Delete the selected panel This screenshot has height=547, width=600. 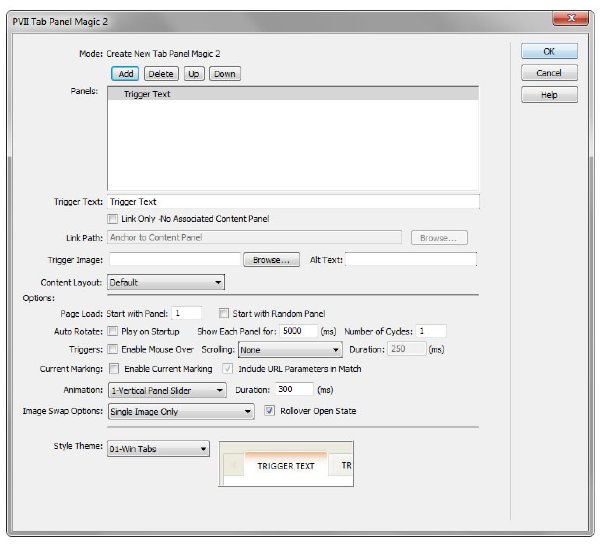click(161, 74)
